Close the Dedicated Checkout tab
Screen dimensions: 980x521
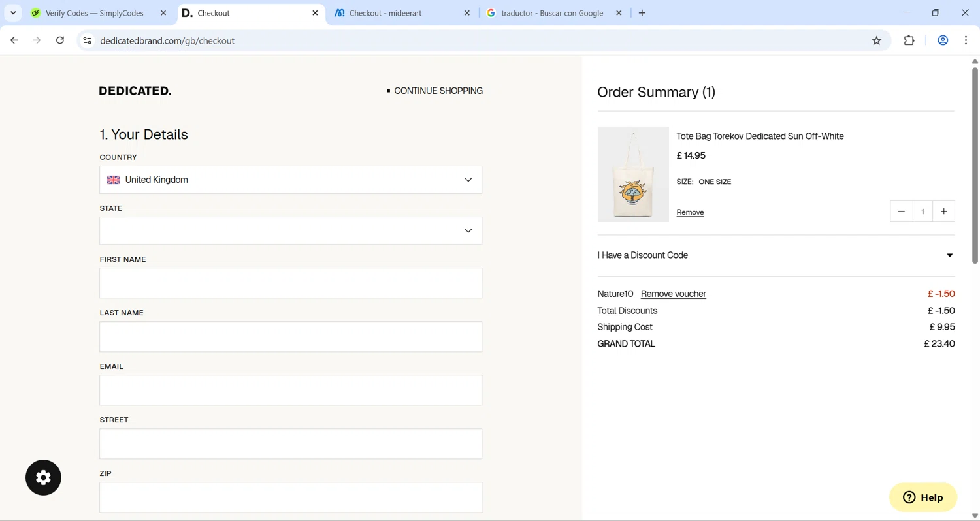tap(315, 13)
